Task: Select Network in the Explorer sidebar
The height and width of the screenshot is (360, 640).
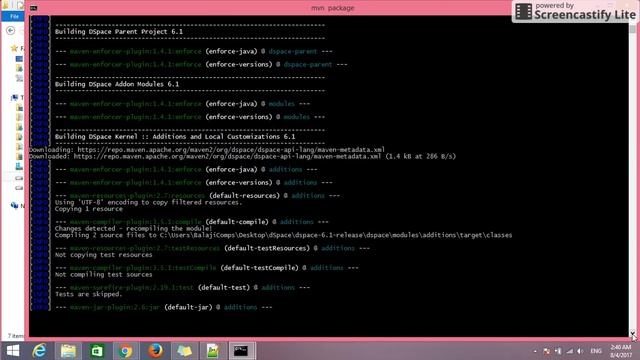Action: 15,205
